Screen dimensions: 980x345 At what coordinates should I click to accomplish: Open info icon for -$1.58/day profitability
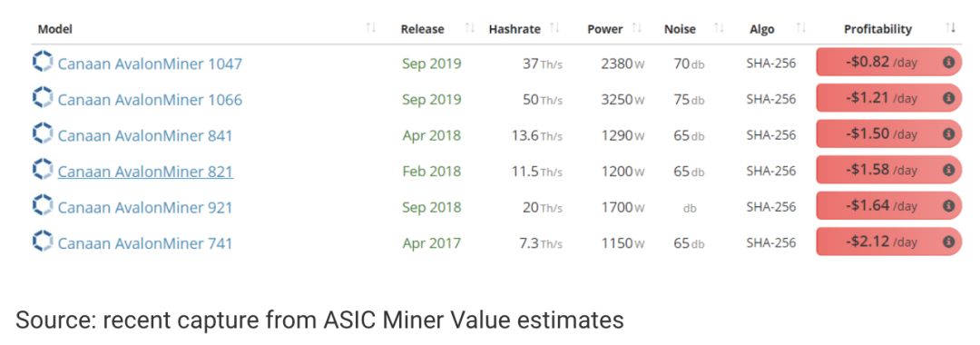coord(948,170)
